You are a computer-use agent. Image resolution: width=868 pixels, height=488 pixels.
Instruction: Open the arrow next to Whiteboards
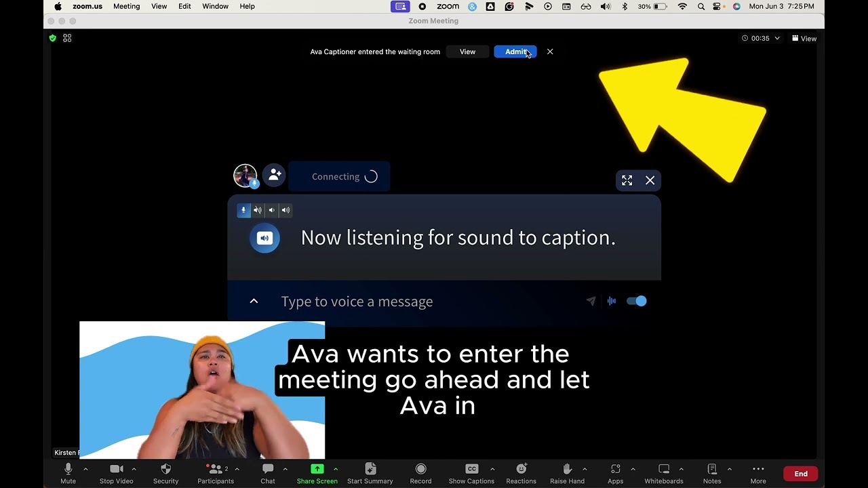point(682,469)
